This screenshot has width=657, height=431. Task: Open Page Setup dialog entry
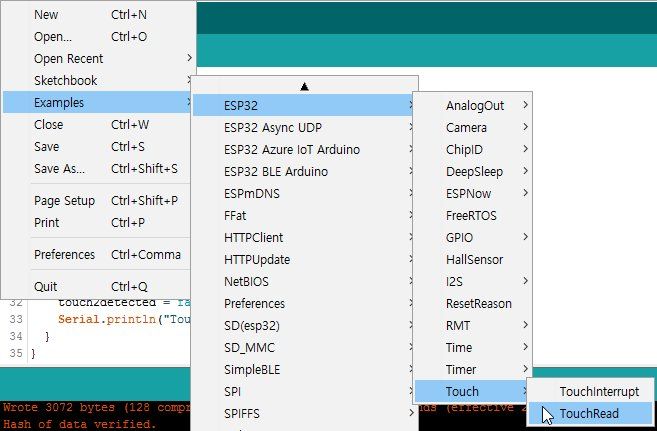pos(98,201)
